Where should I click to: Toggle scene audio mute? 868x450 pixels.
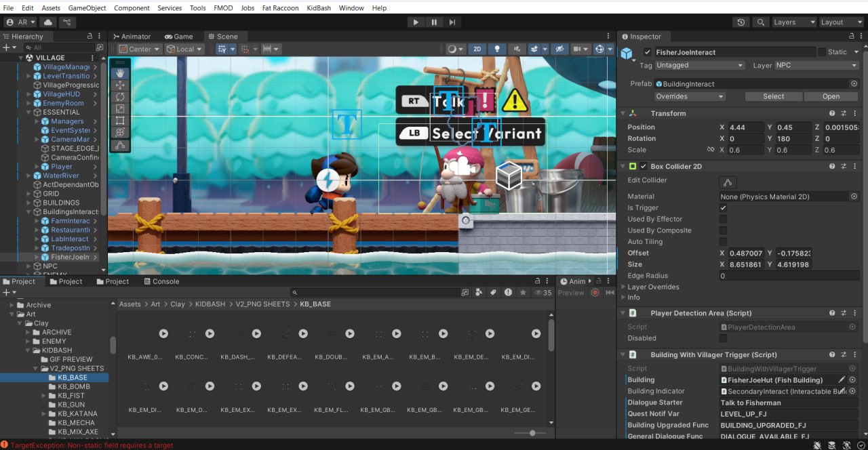[x=518, y=49]
